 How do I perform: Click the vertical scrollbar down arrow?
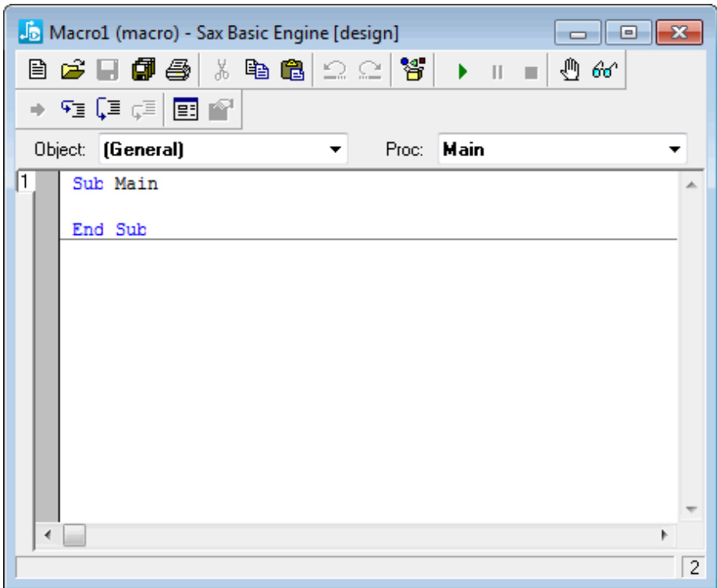(x=690, y=509)
